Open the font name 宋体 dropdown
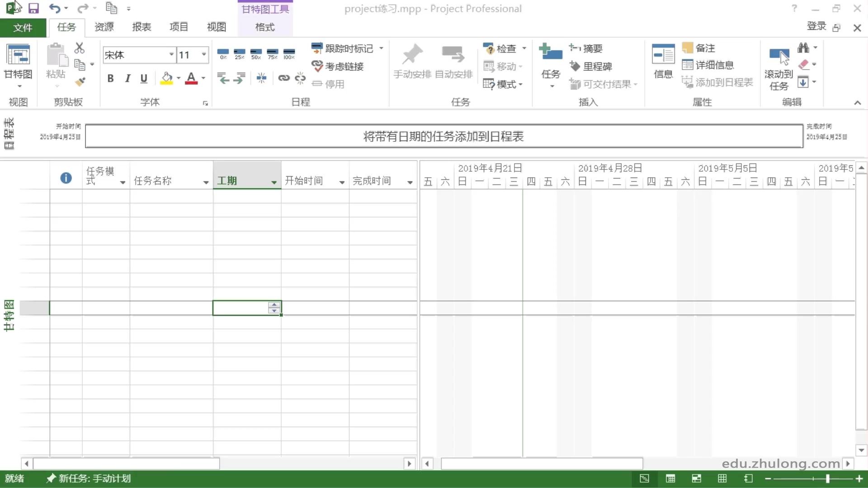This screenshot has width=868, height=488. (171, 55)
